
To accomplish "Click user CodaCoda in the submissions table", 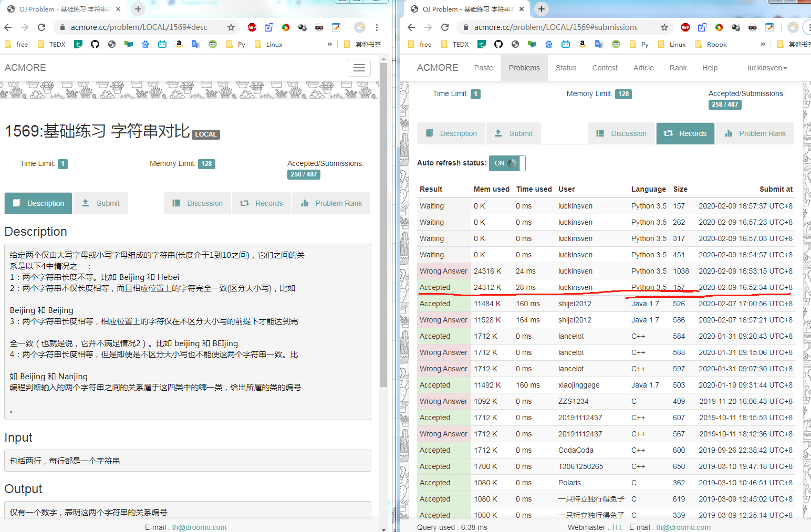I will point(576,450).
